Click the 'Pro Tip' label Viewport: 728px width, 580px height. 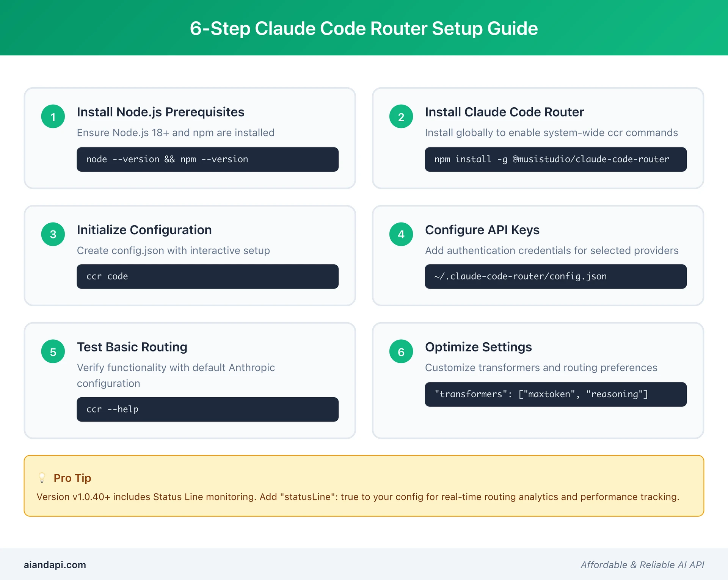tap(72, 478)
